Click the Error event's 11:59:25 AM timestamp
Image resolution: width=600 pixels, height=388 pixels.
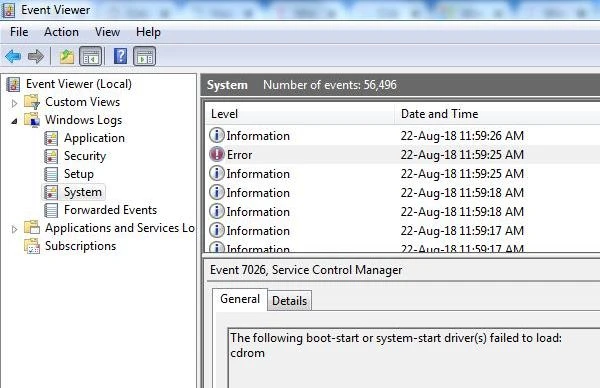tap(462, 155)
